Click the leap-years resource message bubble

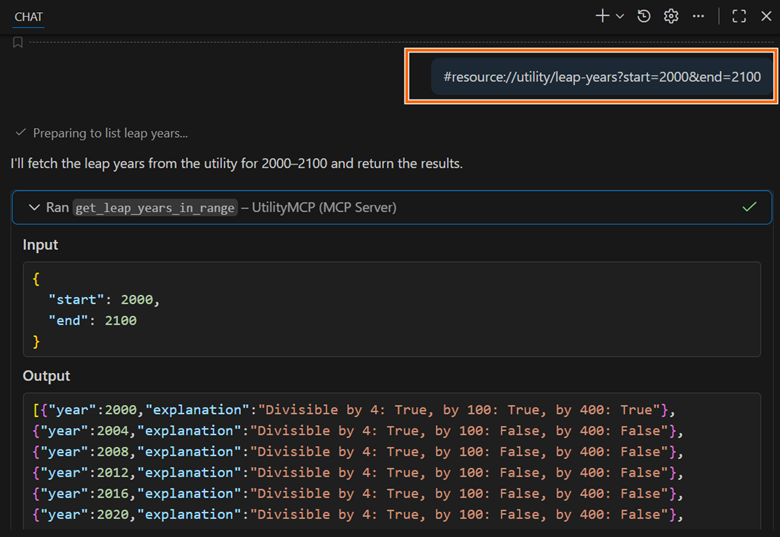601,77
